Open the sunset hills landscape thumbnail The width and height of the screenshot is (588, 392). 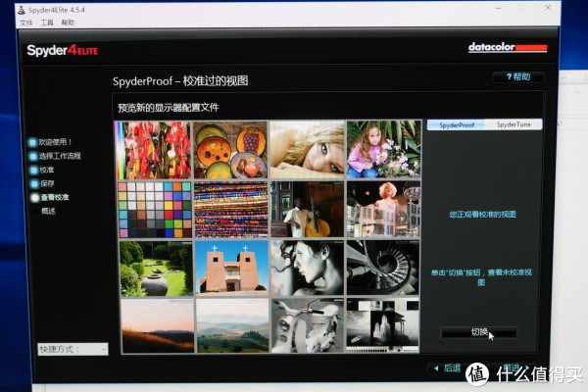[x=158, y=326]
